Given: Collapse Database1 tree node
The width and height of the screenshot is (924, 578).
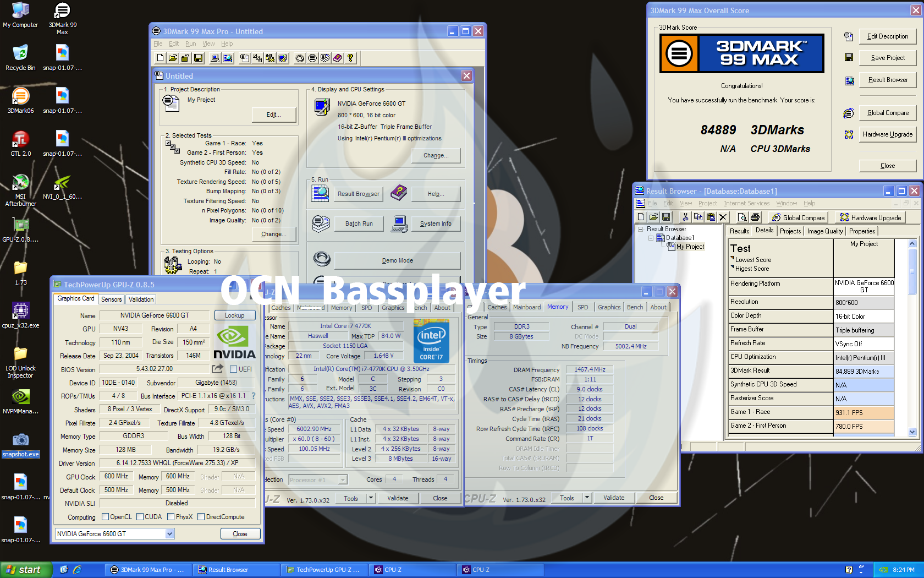Looking at the screenshot, I should pos(651,238).
